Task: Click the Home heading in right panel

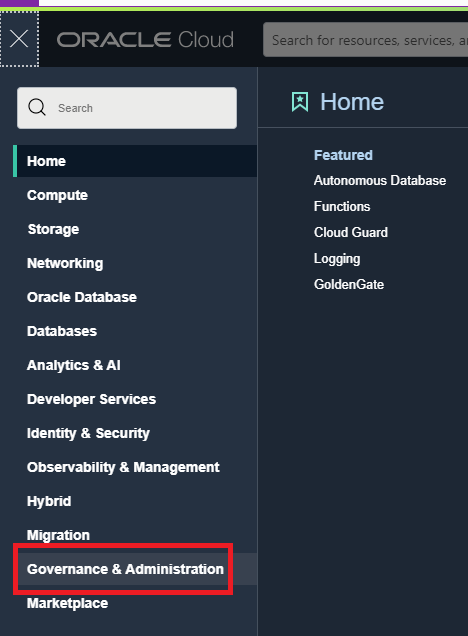Action: (352, 102)
